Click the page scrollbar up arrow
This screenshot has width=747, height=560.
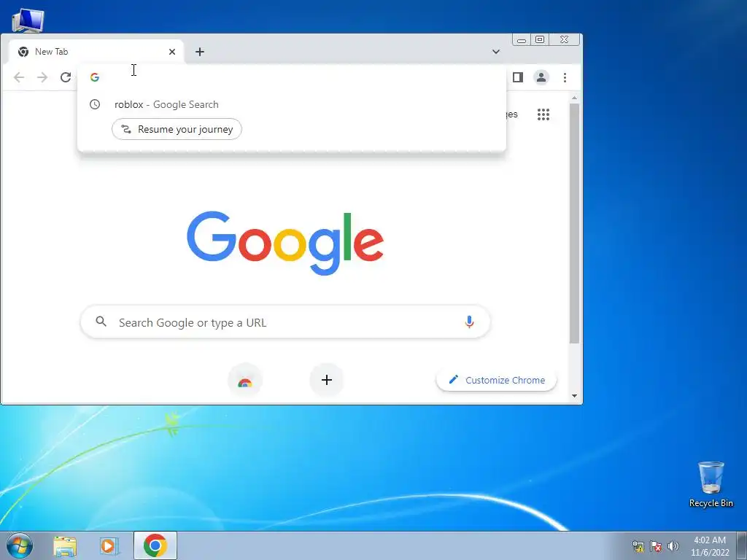tap(575, 98)
